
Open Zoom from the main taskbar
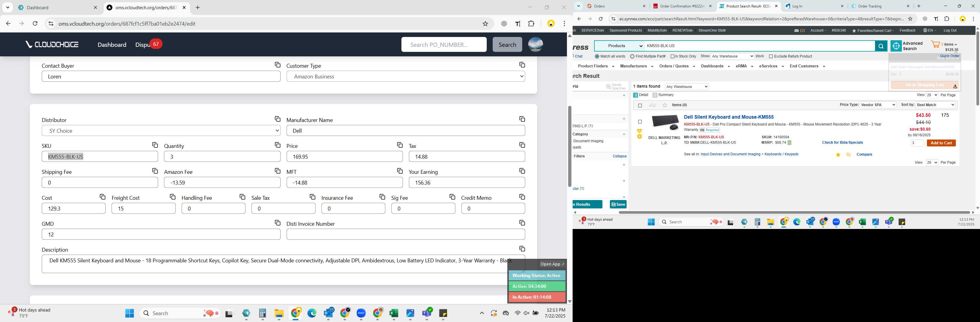361,313
